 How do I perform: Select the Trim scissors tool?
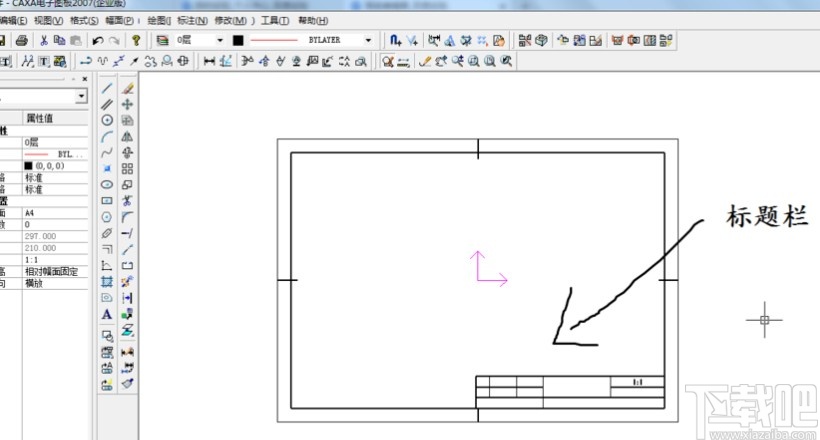[x=127, y=201]
